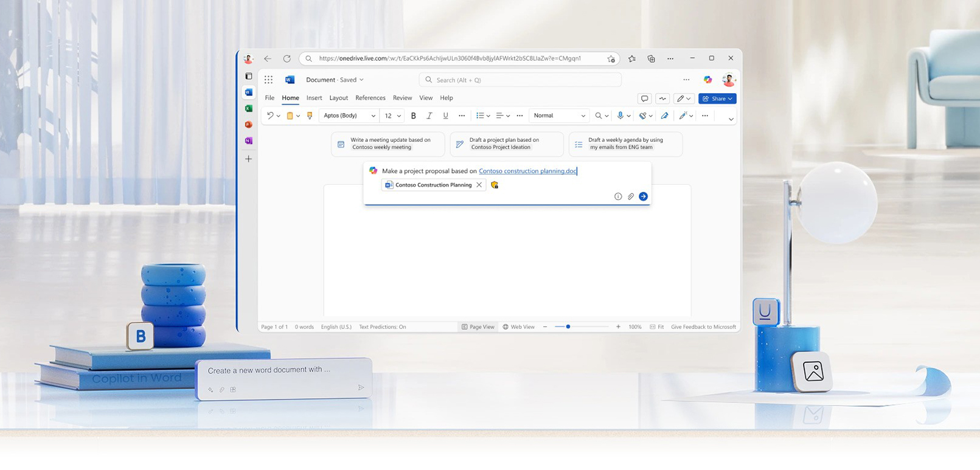
Task: Open the app launcher grid
Action: (268, 80)
